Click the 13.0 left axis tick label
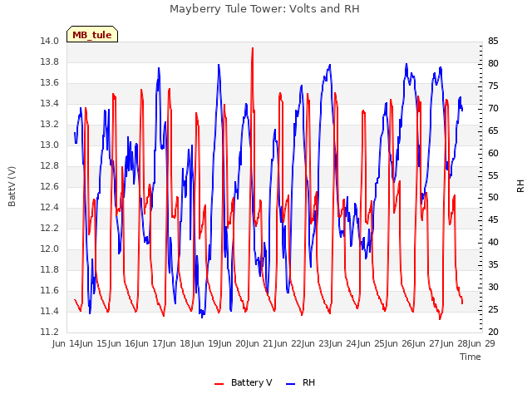 pos(49,145)
